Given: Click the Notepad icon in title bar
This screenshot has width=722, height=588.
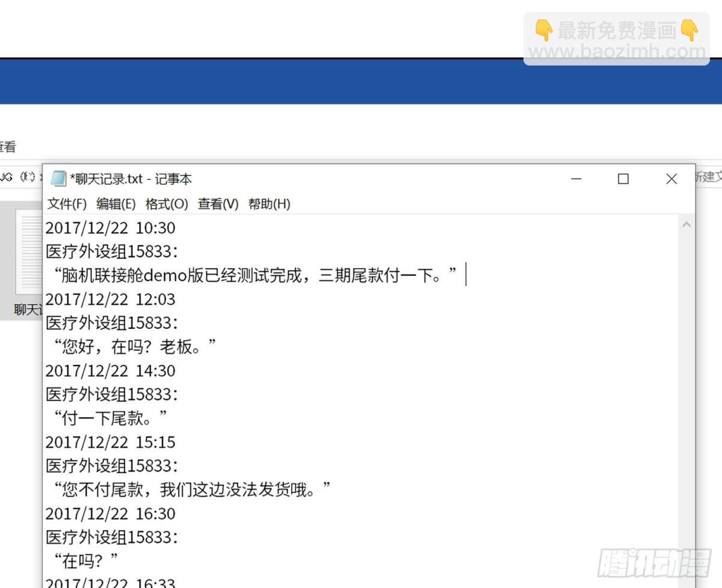Looking at the screenshot, I should pyautogui.click(x=58, y=179).
